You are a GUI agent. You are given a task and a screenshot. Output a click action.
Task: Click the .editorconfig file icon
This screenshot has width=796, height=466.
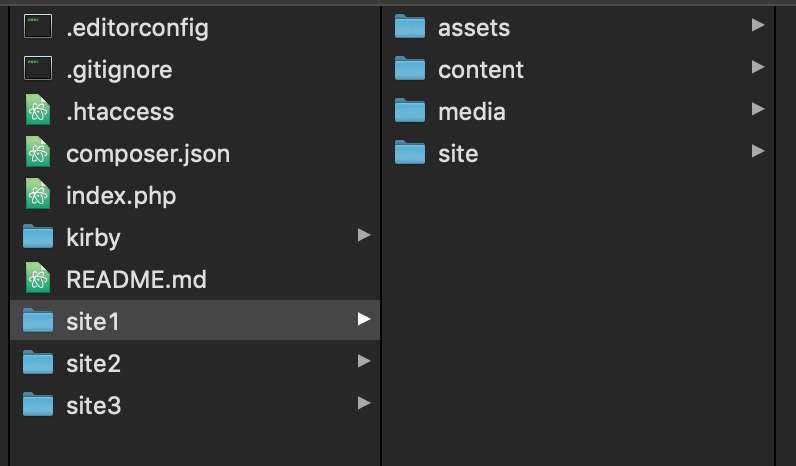[x=38, y=27]
